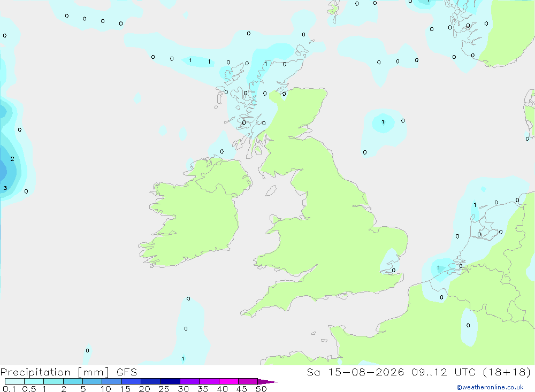535x392 pixels.
Task: Choose the 20–25 mm dark blue swatch
Action: [151, 381]
